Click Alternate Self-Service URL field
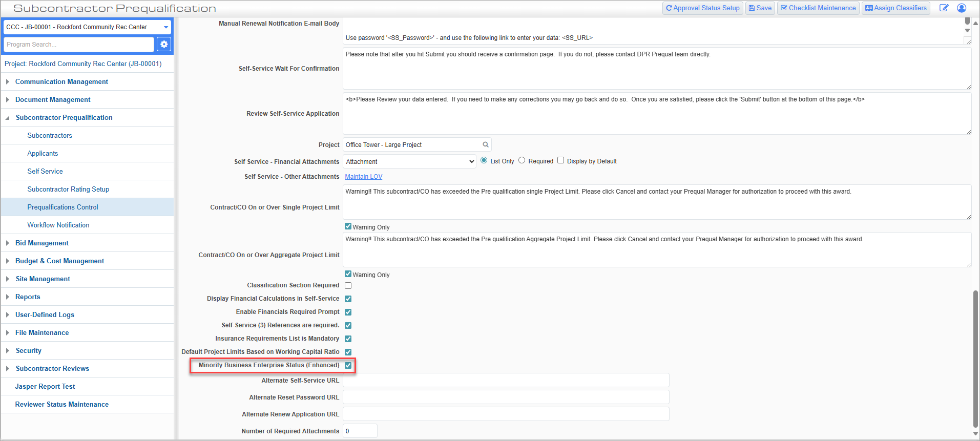Viewport: 980px width, 441px height. click(x=506, y=381)
